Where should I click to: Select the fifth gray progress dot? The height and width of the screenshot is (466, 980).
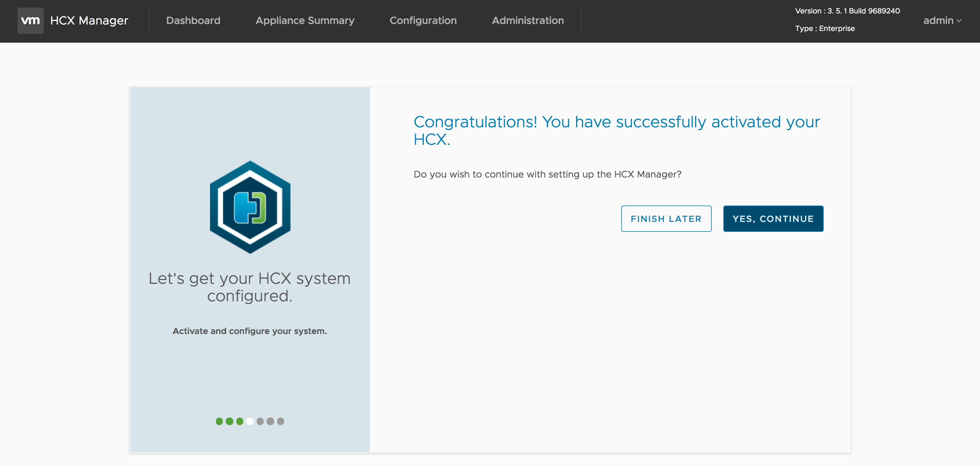click(260, 421)
